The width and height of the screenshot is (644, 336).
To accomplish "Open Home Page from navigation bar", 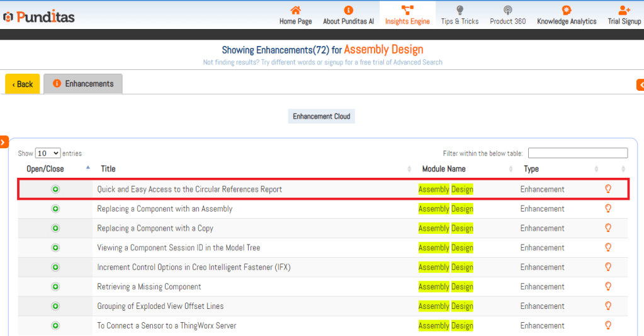I will pos(295,15).
